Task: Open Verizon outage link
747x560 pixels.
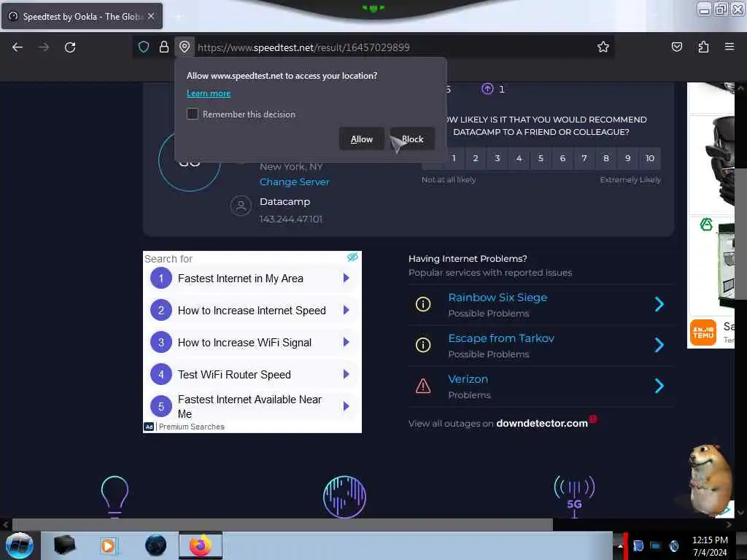Action: click(468, 379)
